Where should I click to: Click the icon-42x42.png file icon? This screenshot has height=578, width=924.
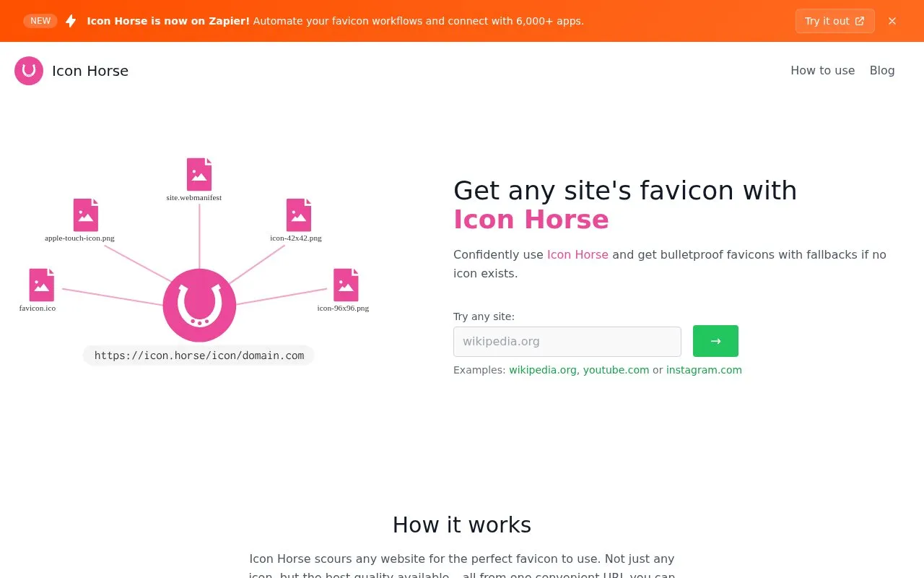pyautogui.click(x=299, y=215)
